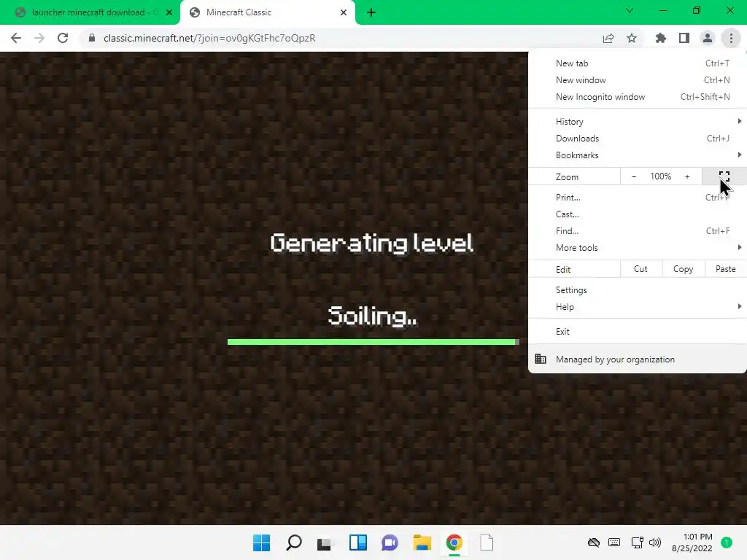
Task: Open File Explorer from taskbar
Action: coord(422,542)
